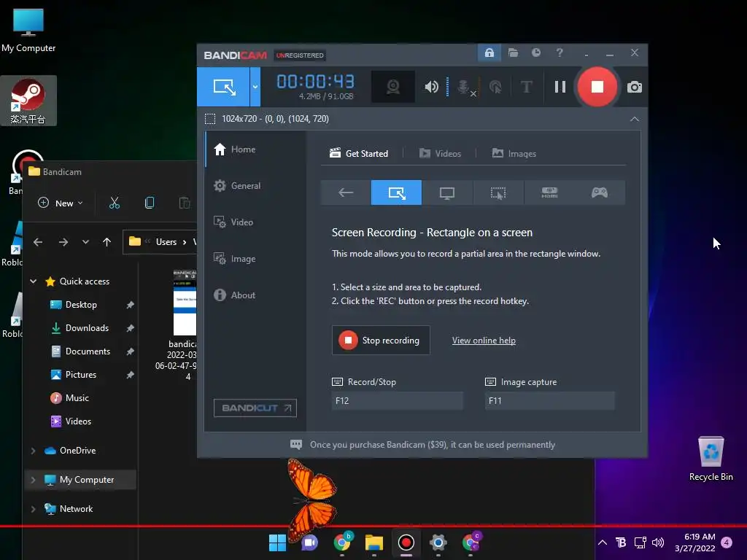This screenshot has height=560, width=747.
Task: Expand OneDrive in Explorer tree
Action: 34,451
